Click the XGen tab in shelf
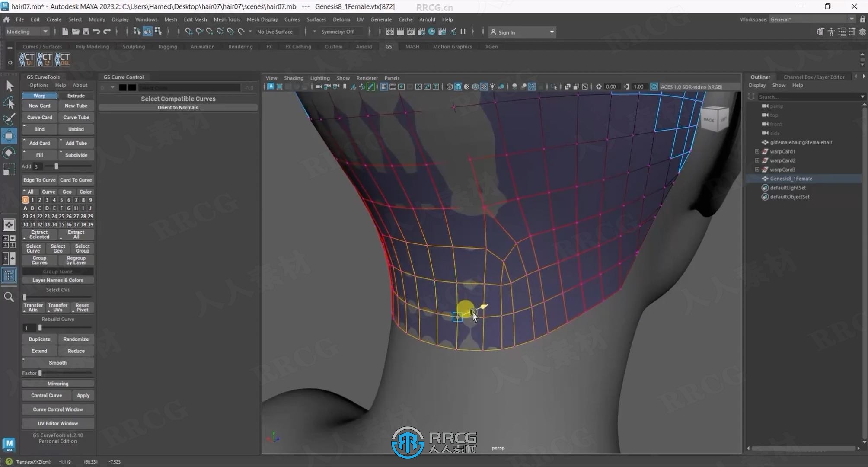Viewport: 868px width, 467px height. [492, 46]
